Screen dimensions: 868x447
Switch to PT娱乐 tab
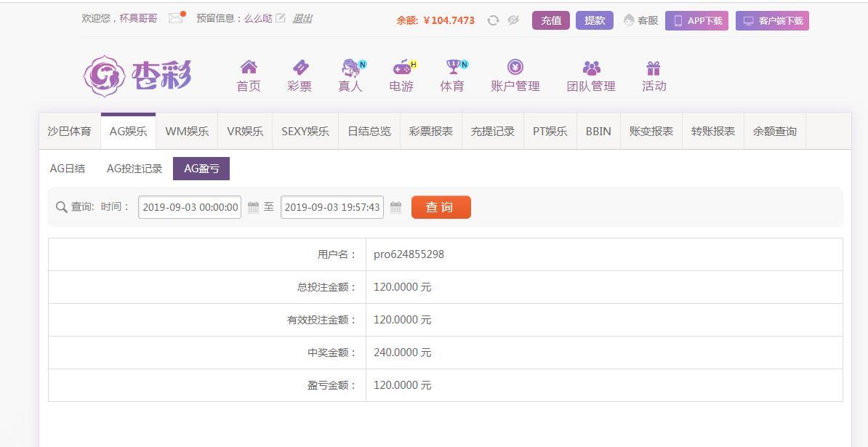point(550,131)
